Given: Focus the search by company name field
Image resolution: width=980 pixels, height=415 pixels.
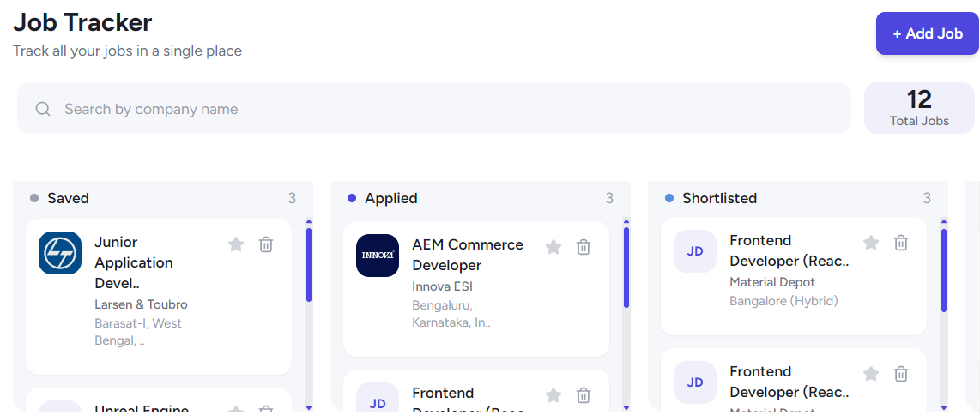Looking at the screenshot, I should tap(433, 108).
